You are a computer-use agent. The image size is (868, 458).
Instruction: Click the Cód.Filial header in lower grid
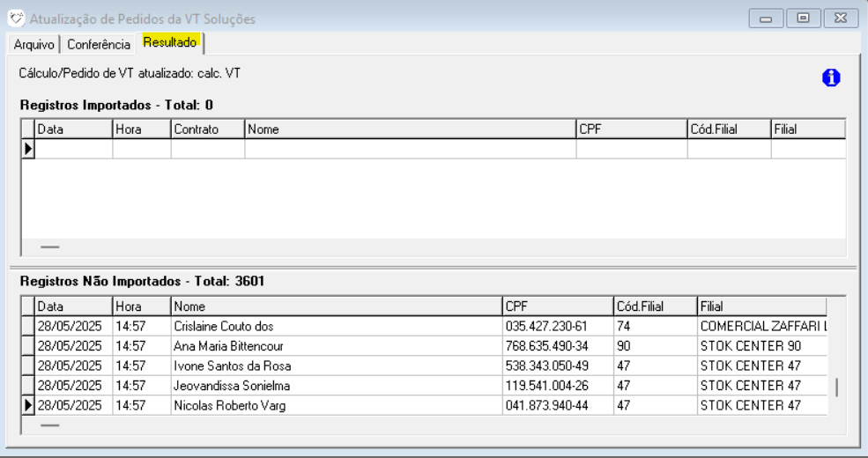[654, 307]
